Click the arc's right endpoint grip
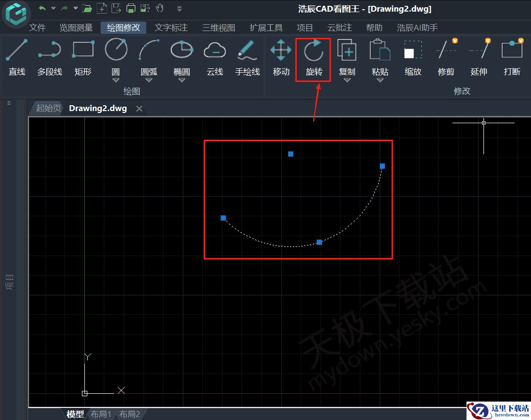Screen dimensions: 531x420 tap(382, 166)
